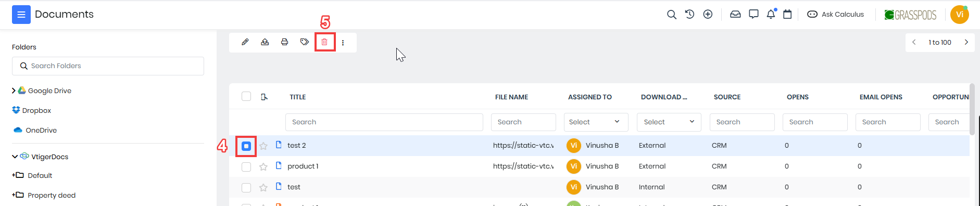Click the Grasspods logo
The image size is (980, 206).
coord(910,15)
